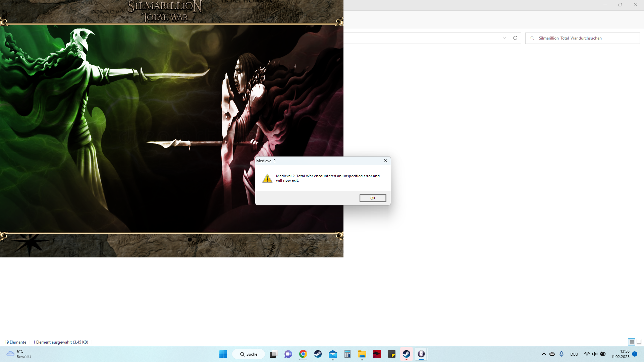Open the weather widget showing 6°C Bewölkt
The image size is (644, 362).
pos(19,354)
